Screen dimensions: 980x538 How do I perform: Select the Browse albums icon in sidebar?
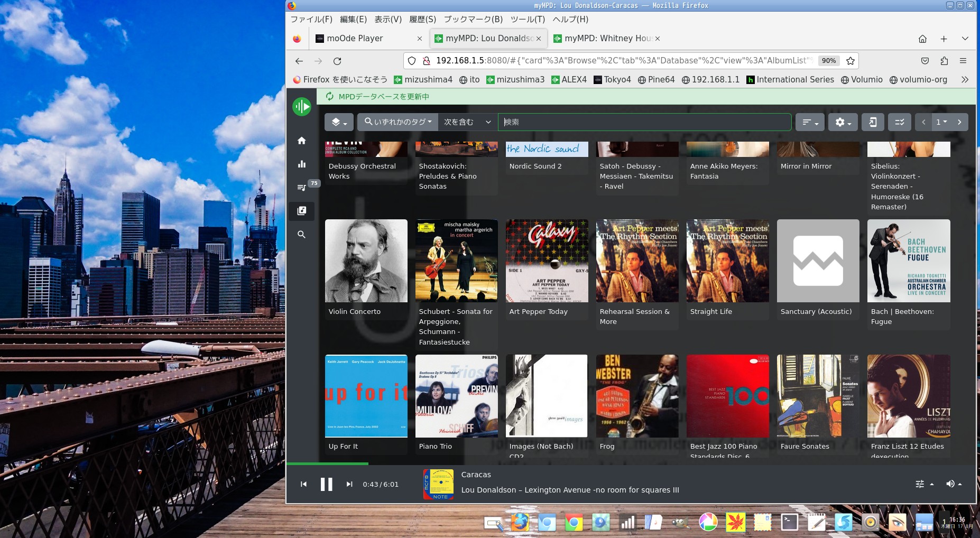pos(302,211)
